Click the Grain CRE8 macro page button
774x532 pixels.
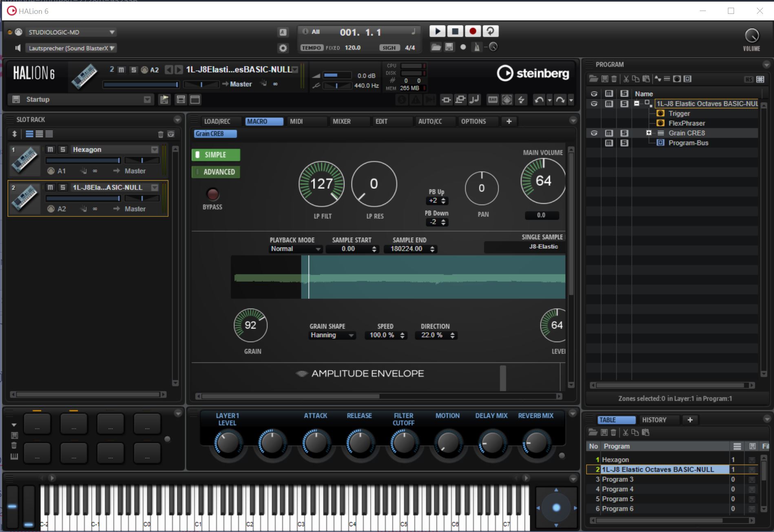click(215, 134)
